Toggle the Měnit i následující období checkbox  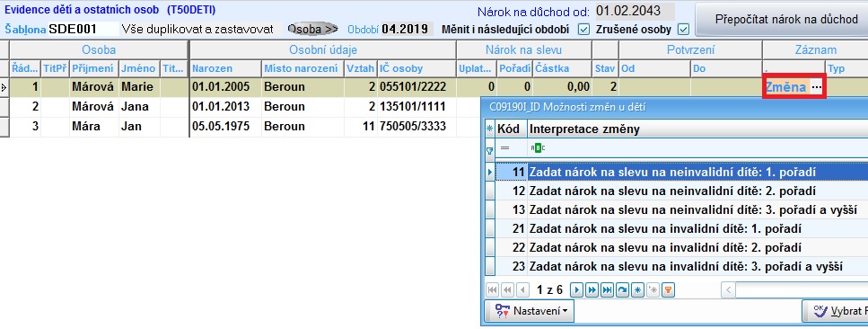click(x=583, y=30)
